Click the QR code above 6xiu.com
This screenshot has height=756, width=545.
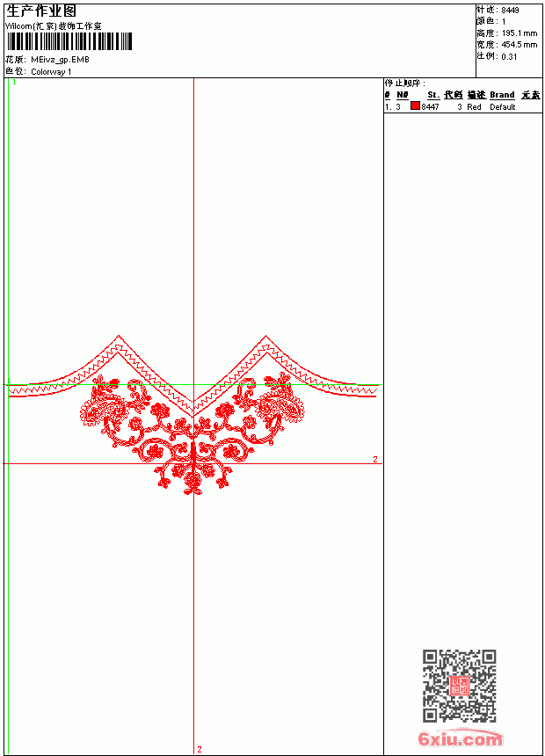tap(459, 686)
